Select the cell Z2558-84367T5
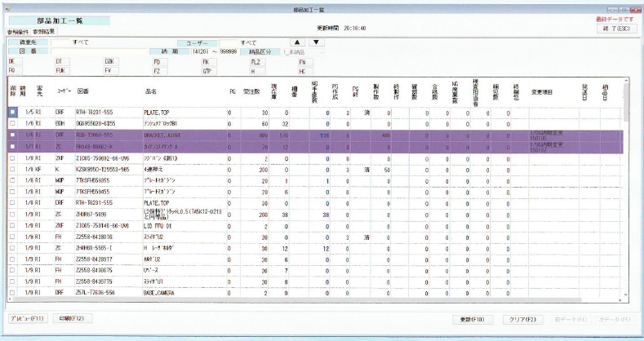644x341 pixels. (x=109, y=282)
